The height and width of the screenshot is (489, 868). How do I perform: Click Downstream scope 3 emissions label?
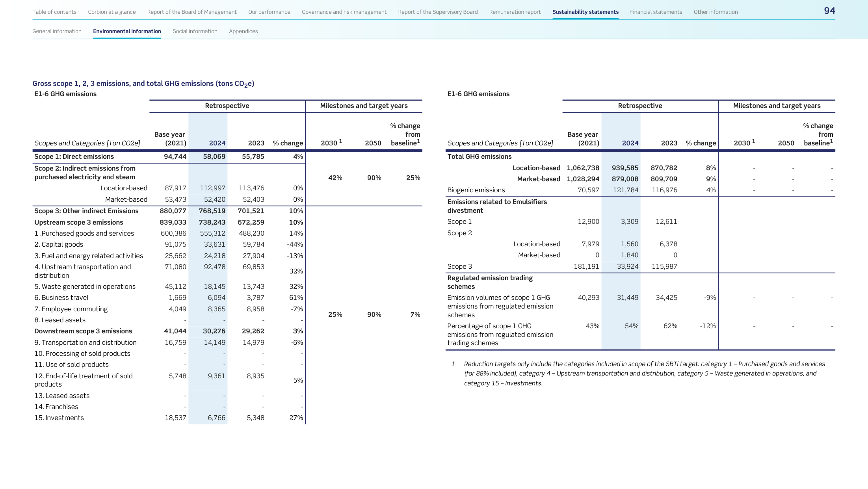coord(83,331)
